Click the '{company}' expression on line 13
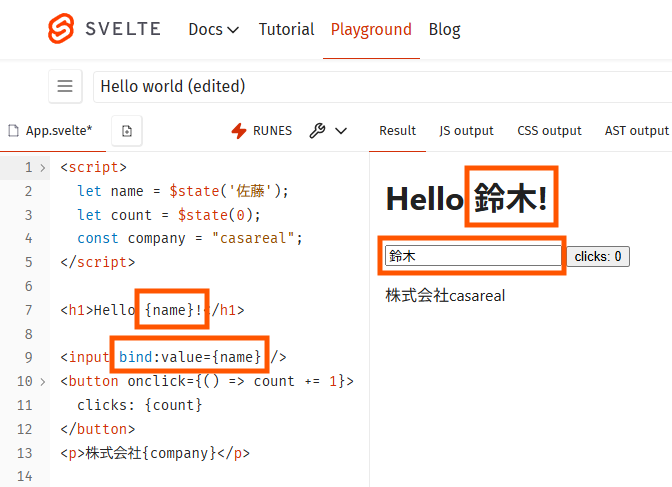The width and height of the screenshot is (672, 487). pyautogui.click(x=180, y=453)
